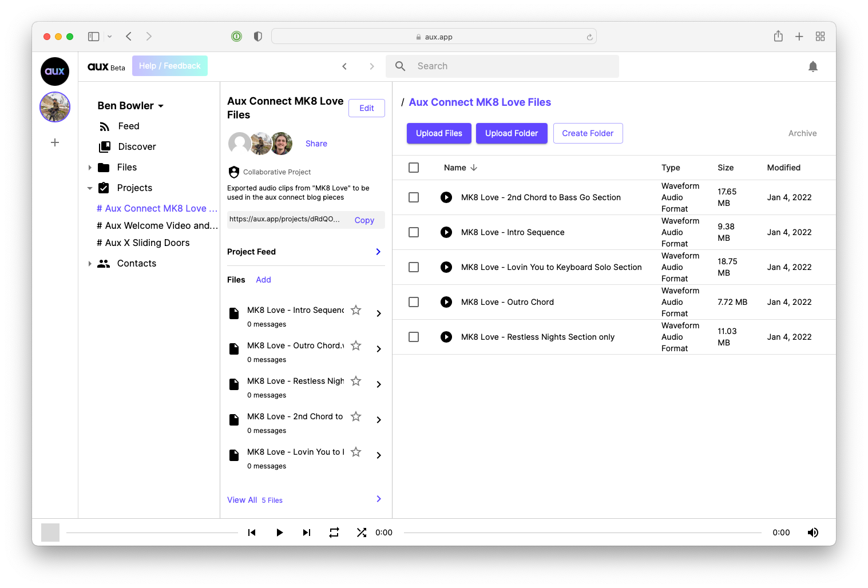Star the MK8 Love - 2nd Chord file

pos(356,416)
